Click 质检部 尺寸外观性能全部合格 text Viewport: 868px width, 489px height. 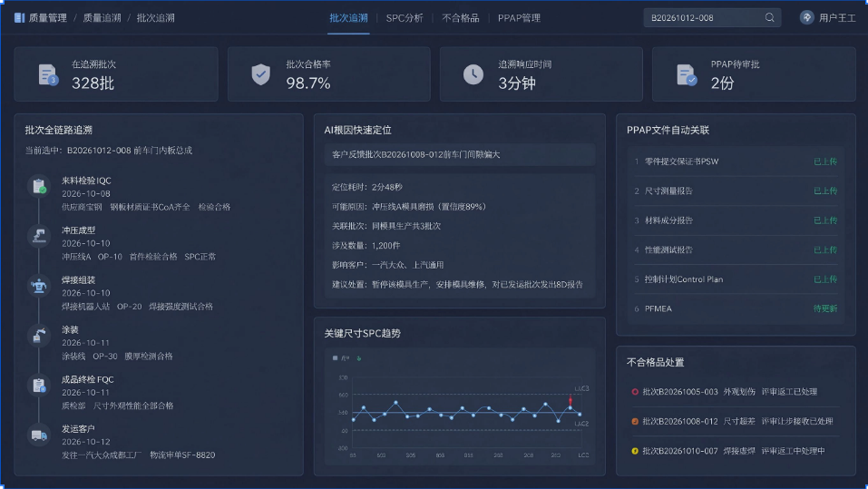pos(117,406)
